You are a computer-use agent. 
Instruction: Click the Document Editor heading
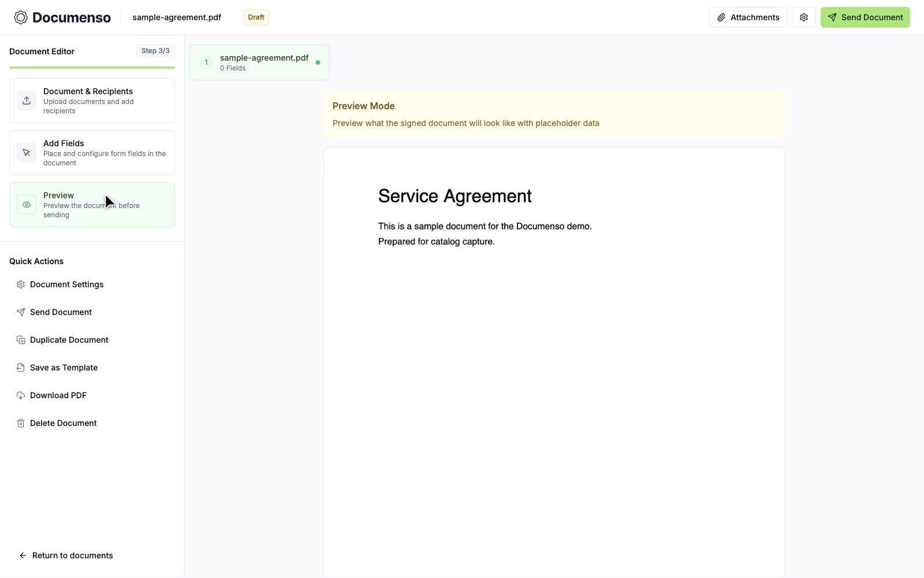[42, 51]
